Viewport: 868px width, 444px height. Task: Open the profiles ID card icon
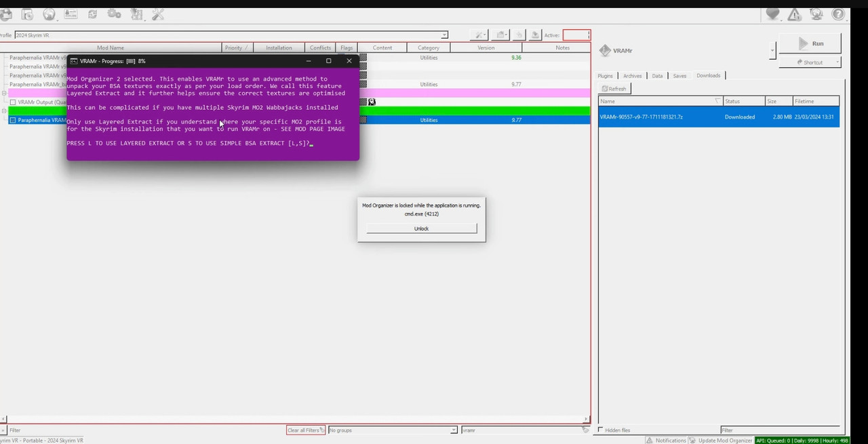71,14
